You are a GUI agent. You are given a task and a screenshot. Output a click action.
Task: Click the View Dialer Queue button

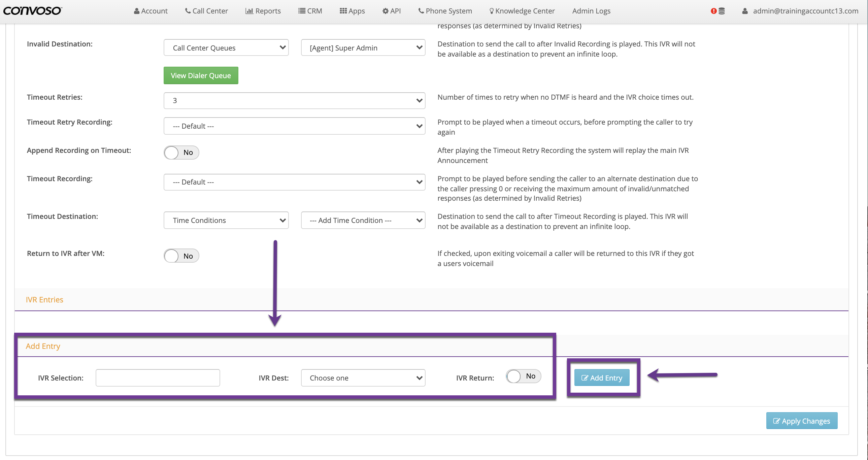201,75
